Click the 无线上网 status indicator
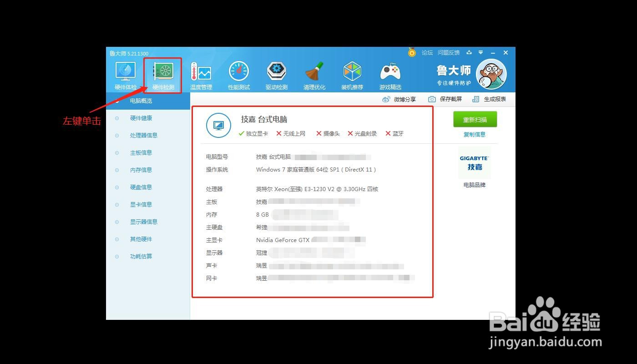This screenshot has height=364, width=637. click(x=291, y=134)
